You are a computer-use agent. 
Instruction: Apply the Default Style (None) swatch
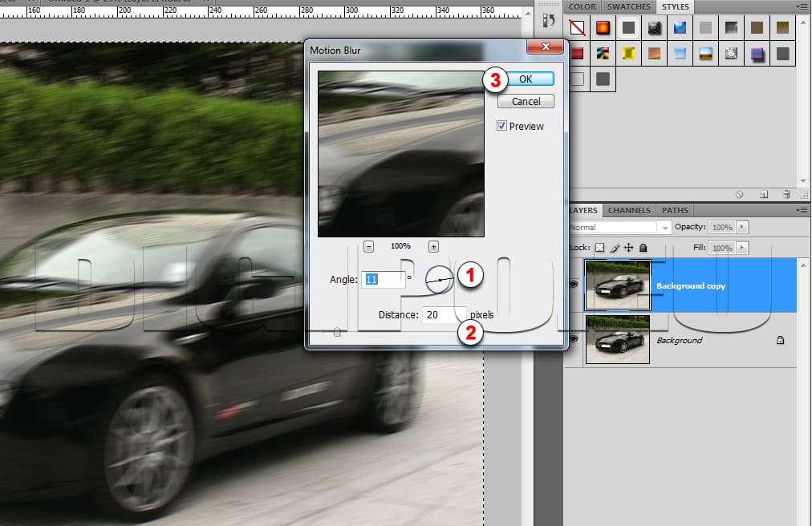pos(577,27)
